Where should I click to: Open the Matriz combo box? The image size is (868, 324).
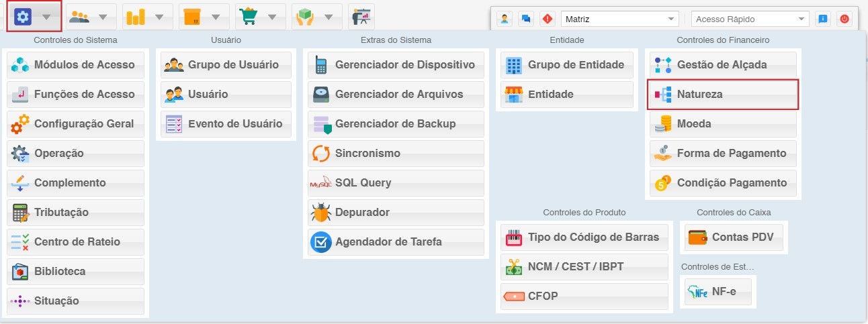[x=618, y=19]
